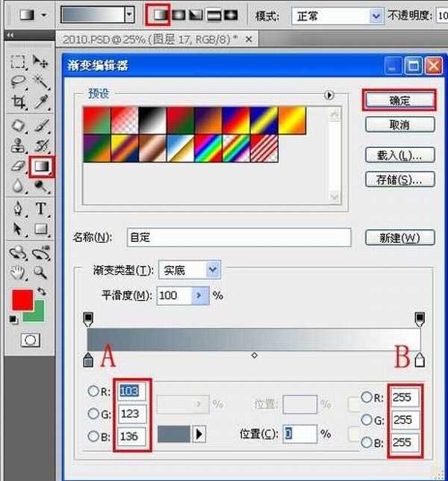Click the Linear Gradient style icon
448x481 pixels.
pos(161,14)
